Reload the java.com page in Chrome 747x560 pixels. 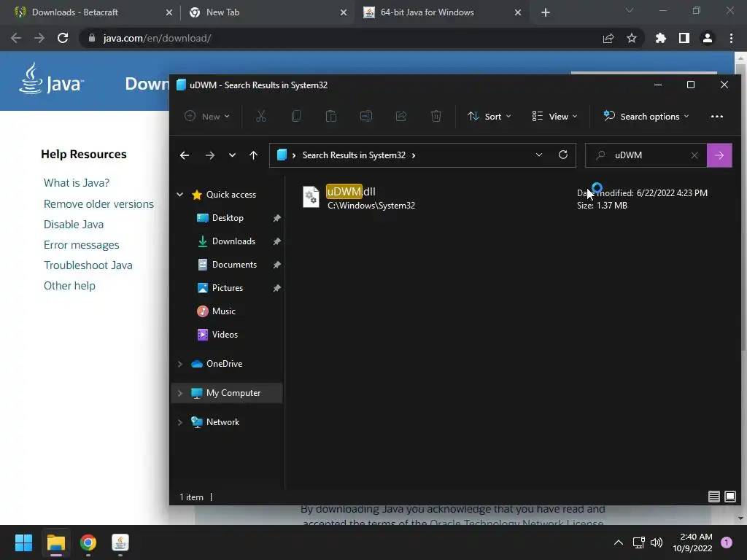(x=63, y=38)
